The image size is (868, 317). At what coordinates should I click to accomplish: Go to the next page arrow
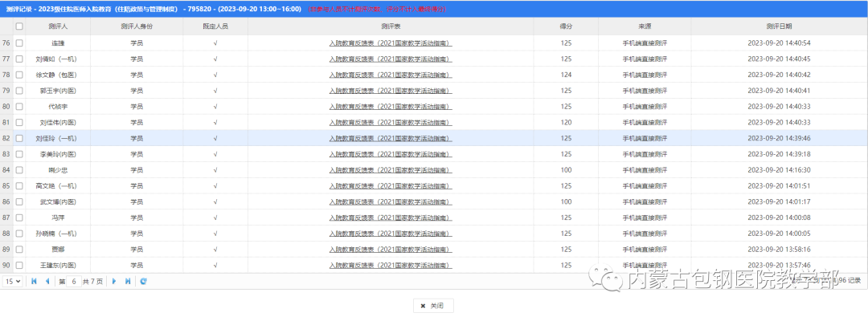[x=115, y=281]
